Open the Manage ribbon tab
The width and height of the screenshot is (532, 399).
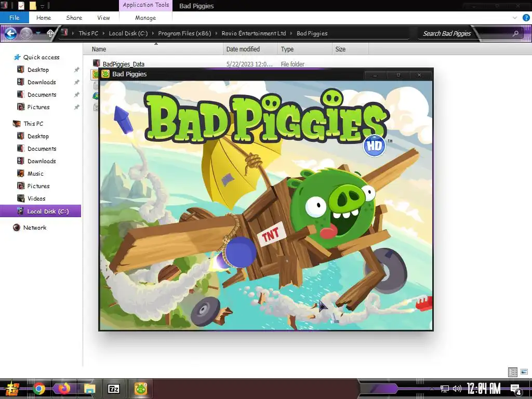[145, 18]
